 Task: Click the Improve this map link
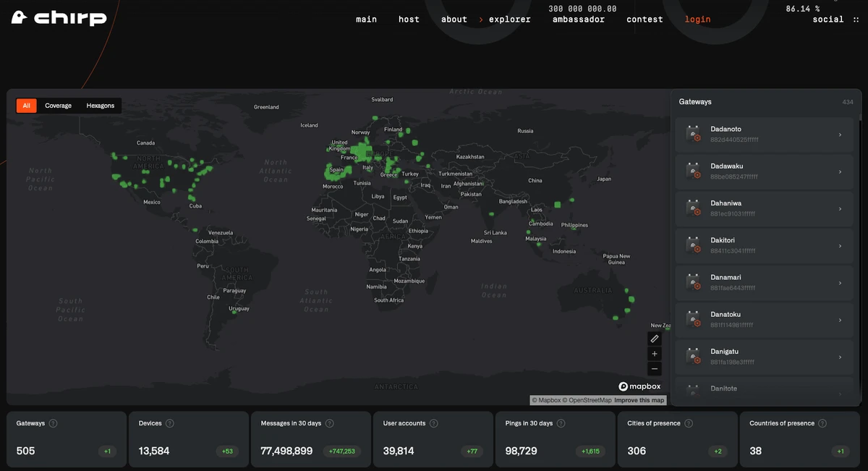pos(639,400)
